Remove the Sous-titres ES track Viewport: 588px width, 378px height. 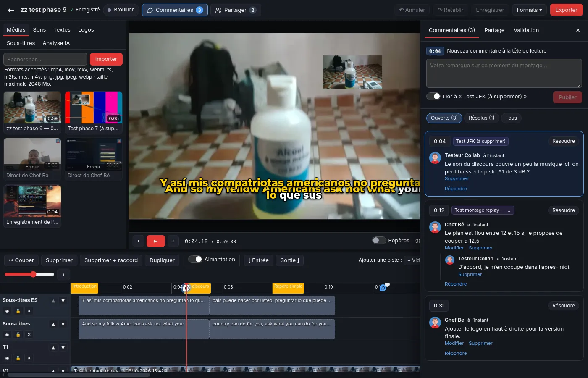pos(29,311)
